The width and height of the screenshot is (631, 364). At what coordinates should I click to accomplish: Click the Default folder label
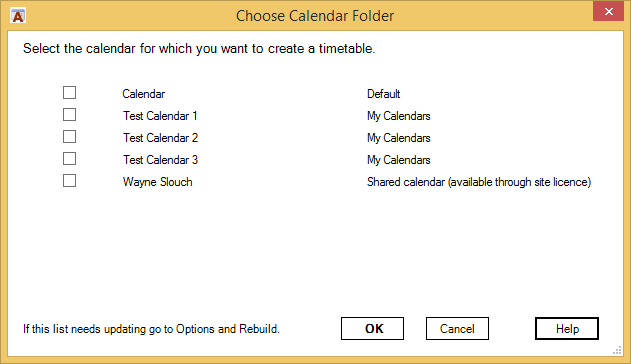384,94
